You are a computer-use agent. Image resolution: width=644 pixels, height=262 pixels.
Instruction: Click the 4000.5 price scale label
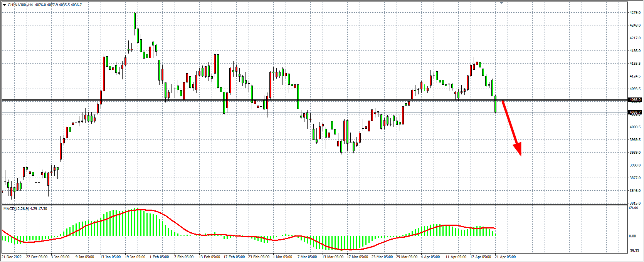click(x=635, y=127)
